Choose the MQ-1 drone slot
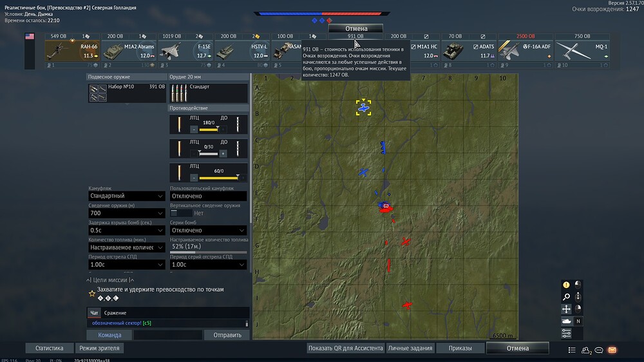This screenshot has height=362, width=644. click(582, 50)
